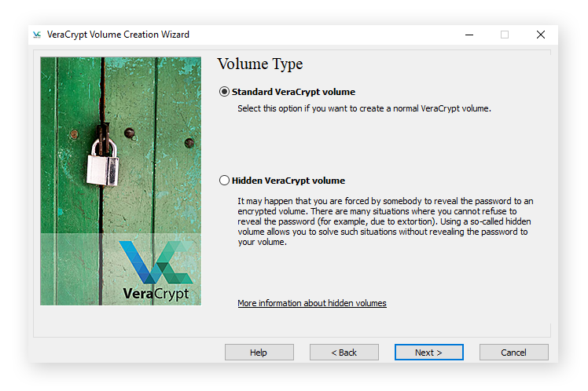The width and height of the screenshot is (588, 391).
Task: Click the window title VeraCrypt Volume Creation Wizard
Action: 118,35
